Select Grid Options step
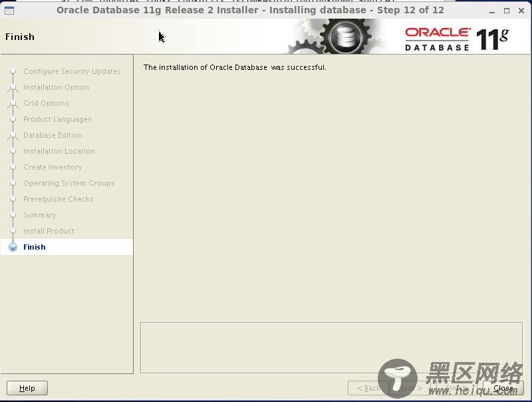Screen dimensions: 532x402 pos(46,103)
